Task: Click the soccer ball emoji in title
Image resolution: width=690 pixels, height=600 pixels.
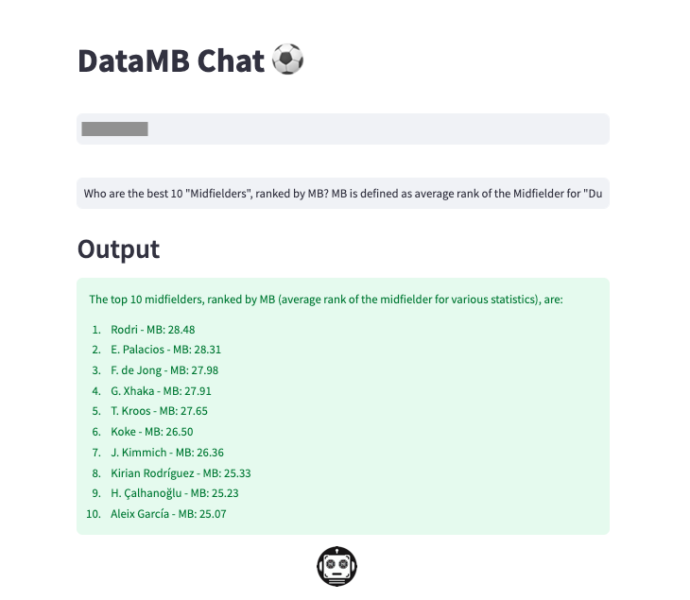Action: 287,59
